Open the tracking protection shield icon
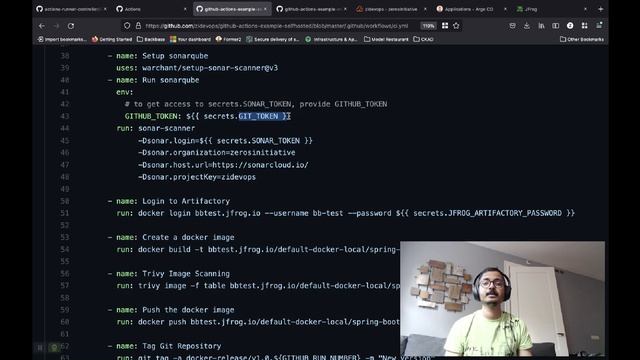Viewport: 640px width, 360px height. click(127, 26)
